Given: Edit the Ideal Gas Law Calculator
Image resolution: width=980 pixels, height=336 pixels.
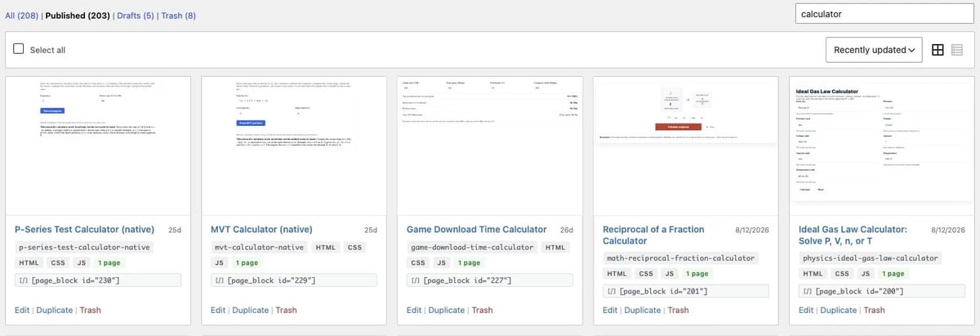Looking at the screenshot, I should [x=806, y=311].
